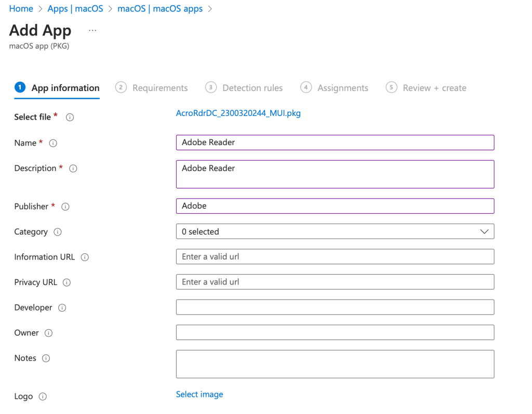Open the Assignments step tab
532x414 pixels.
(335, 88)
